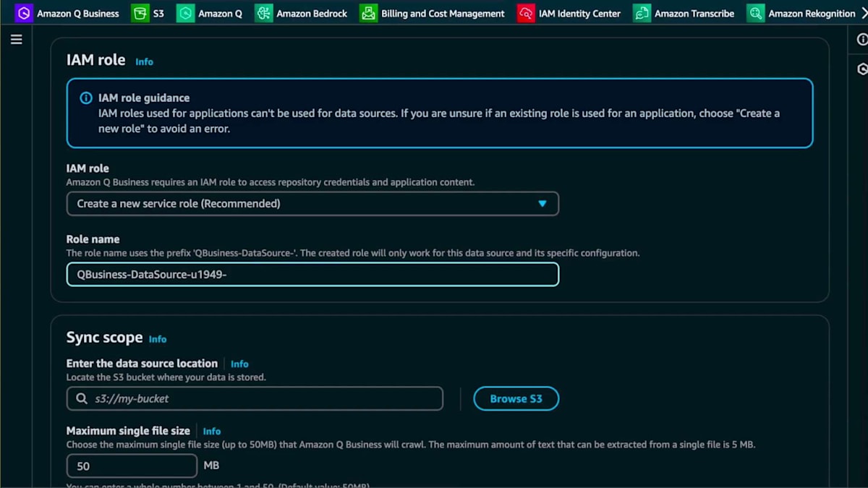This screenshot has width=868, height=488.
Task: Open the S3 shortcut label in top bar
Action: tap(158, 13)
